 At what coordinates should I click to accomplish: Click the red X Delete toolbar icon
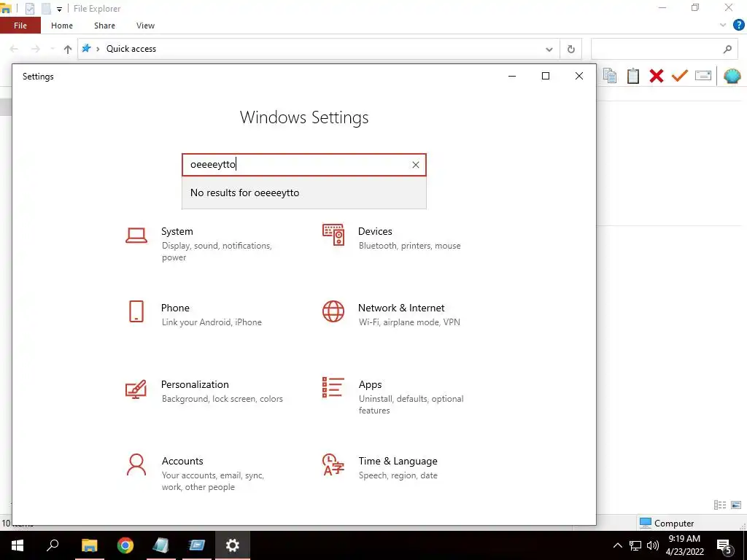(x=657, y=76)
